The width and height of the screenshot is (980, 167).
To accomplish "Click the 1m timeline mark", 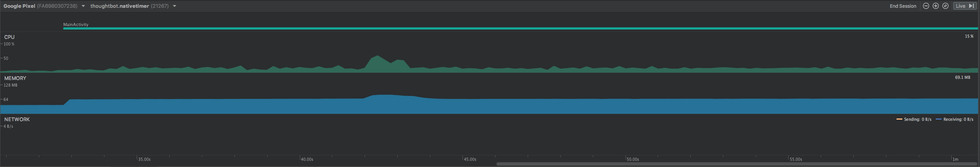I will [x=956, y=159].
